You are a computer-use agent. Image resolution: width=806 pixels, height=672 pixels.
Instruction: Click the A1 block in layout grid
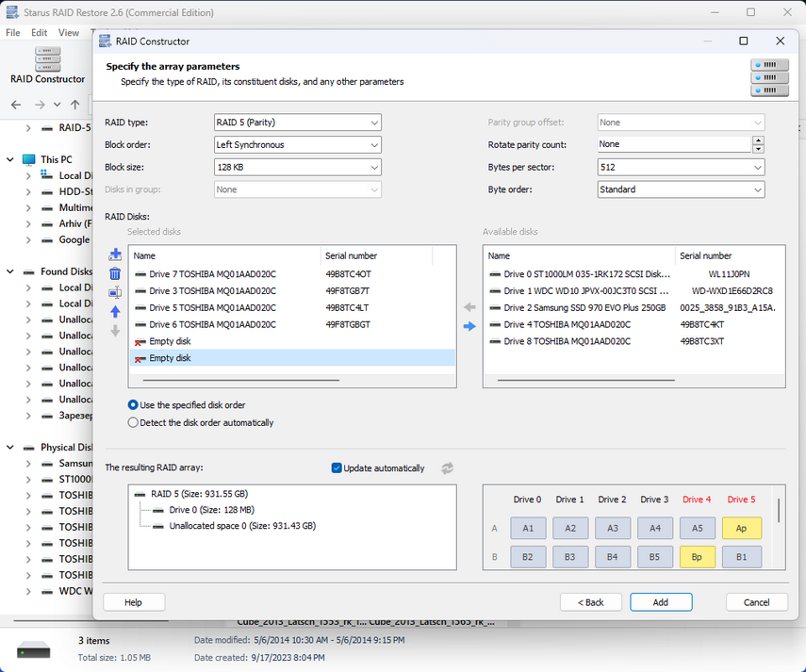point(528,528)
